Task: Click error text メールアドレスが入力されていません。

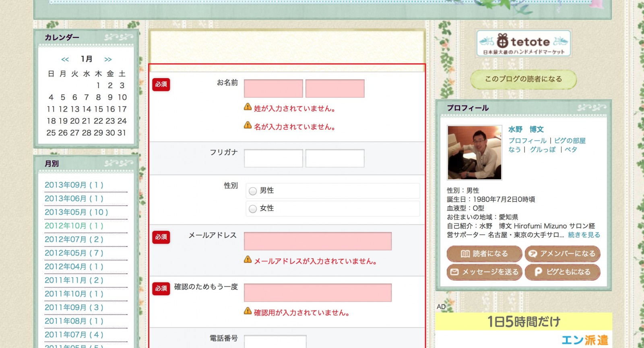Action: pos(316,261)
